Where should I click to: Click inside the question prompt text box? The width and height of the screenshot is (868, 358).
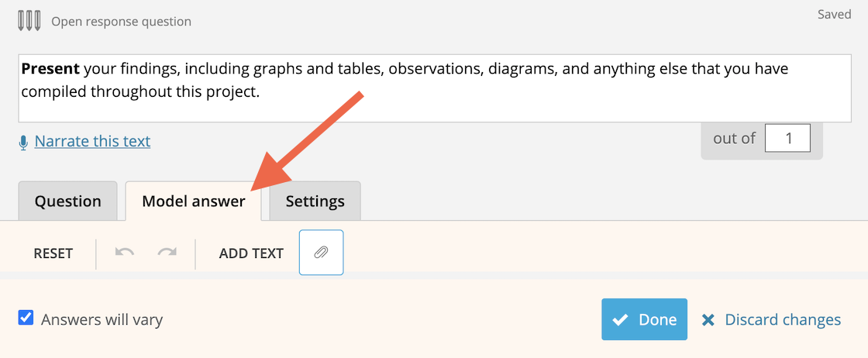(x=435, y=88)
